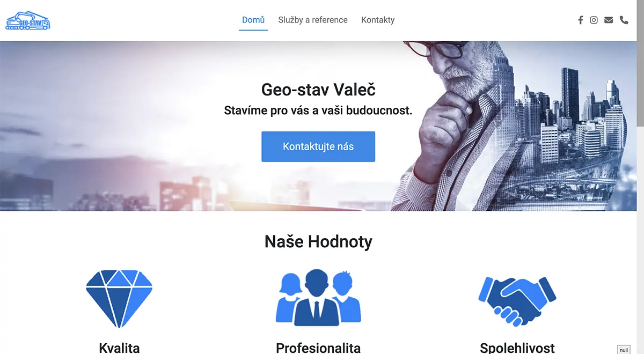Click the Geo-stav Valeč hero heading
Viewport: 644px width, 354px height.
click(x=318, y=89)
